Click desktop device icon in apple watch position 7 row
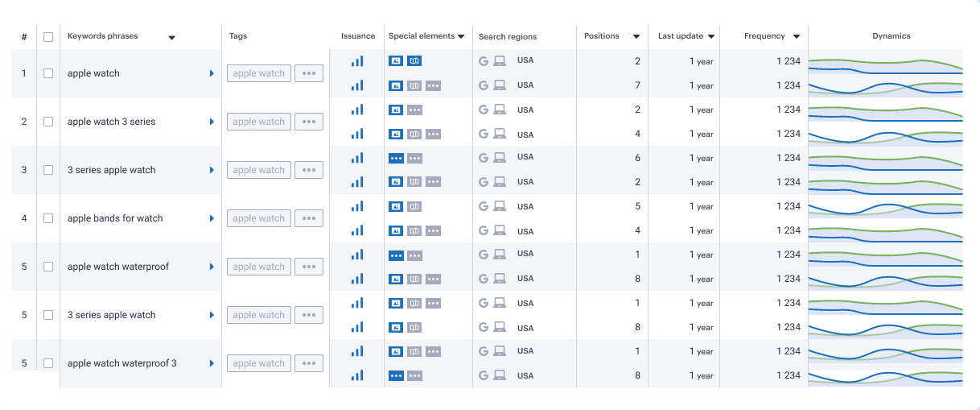Image resolution: width=980 pixels, height=410 pixels. click(500, 85)
